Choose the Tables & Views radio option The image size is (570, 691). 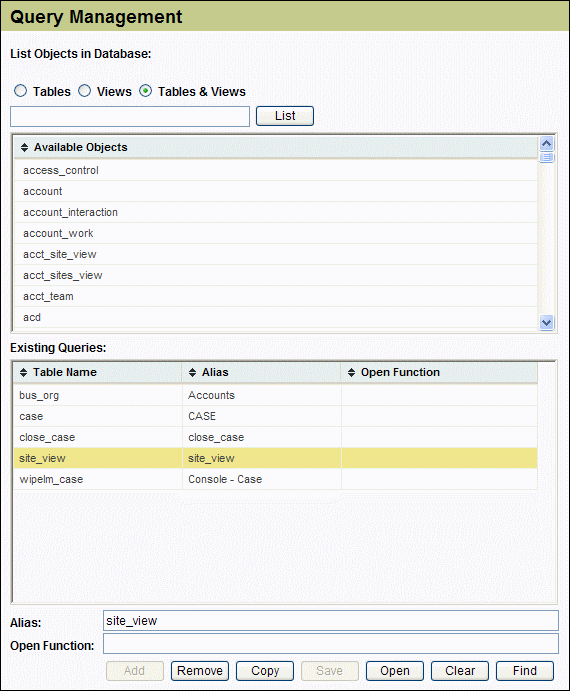point(145,91)
